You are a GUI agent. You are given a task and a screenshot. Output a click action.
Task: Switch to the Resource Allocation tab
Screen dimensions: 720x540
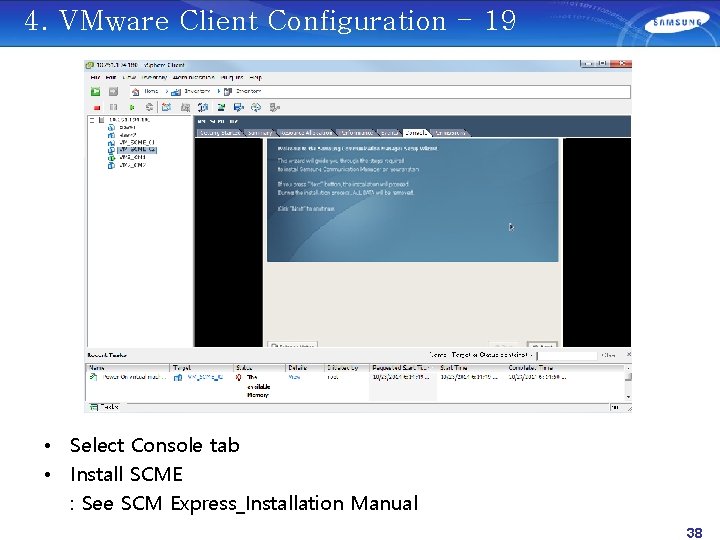306,133
